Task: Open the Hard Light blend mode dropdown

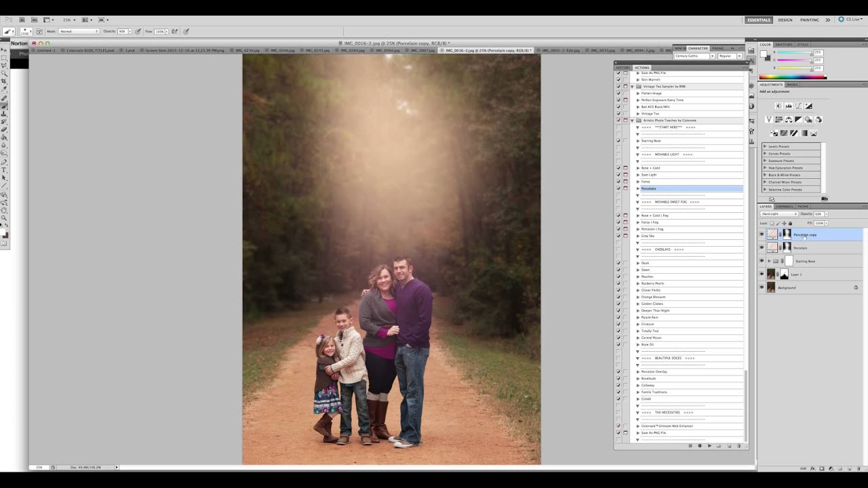Action: 779,214
